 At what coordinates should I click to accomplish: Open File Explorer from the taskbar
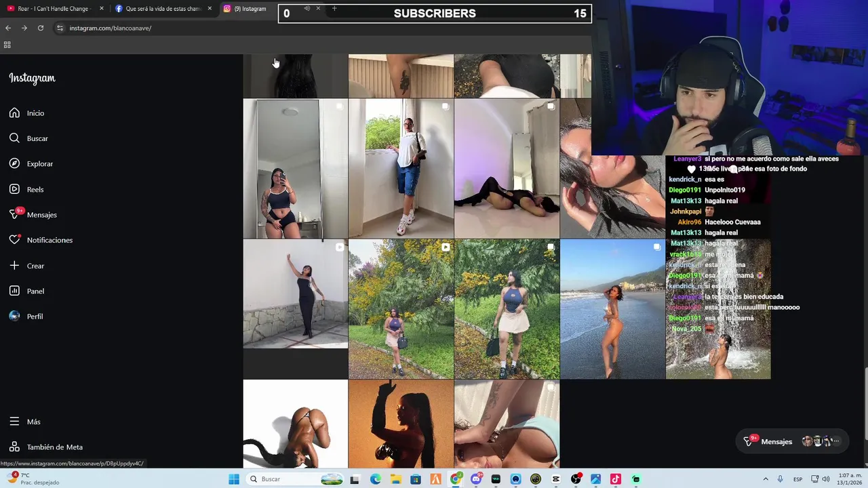click(396, 479)
